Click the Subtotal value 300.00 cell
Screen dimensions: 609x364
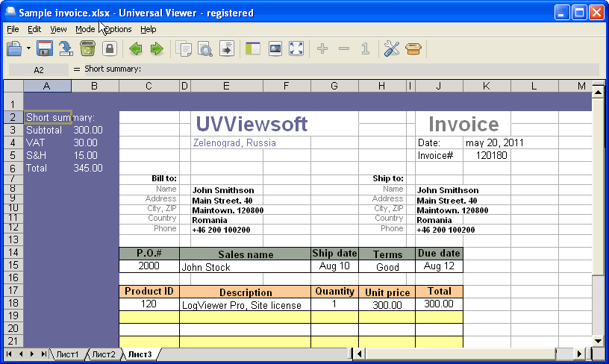(95, 130)
